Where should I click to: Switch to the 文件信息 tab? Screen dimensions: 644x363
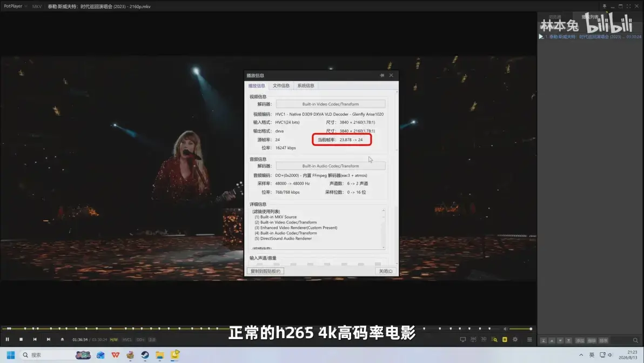281,85
